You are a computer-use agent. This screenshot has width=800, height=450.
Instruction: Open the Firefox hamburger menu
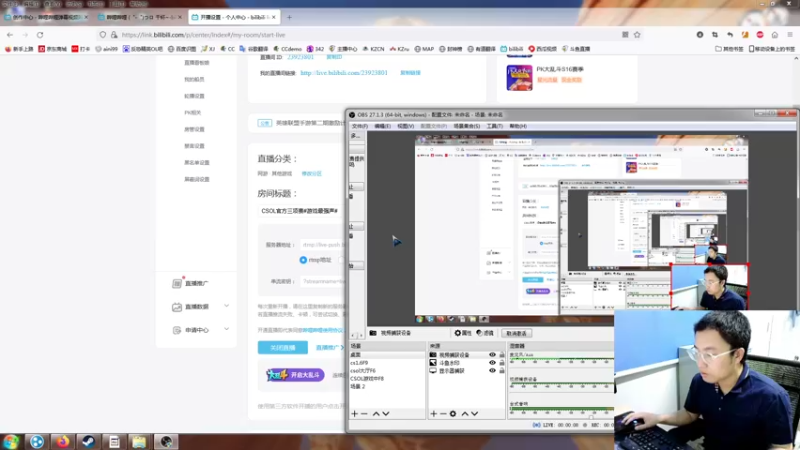click(790, 35)
